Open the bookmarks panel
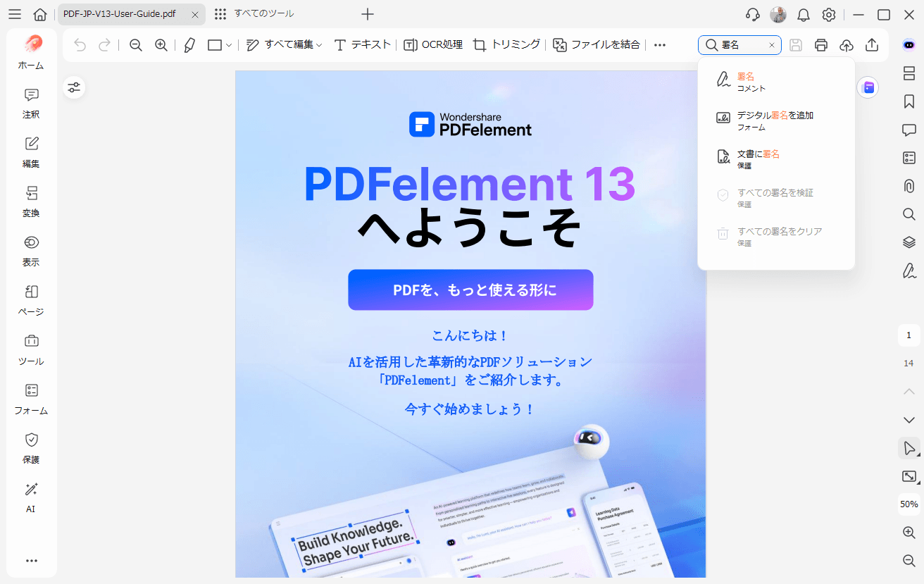This screenshot has width=924, height=584. [x=909, y=101]
